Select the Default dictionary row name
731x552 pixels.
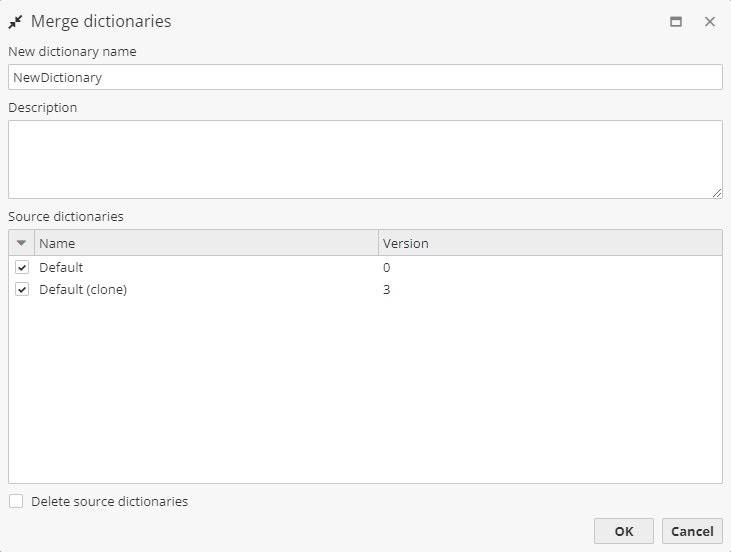(x=61, y=268)
